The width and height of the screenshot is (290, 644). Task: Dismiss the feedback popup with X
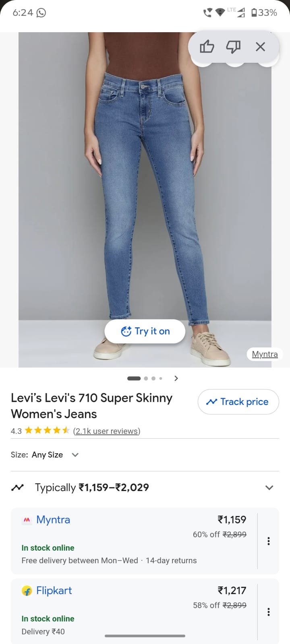pyautogui.click(x=260, y=47)
